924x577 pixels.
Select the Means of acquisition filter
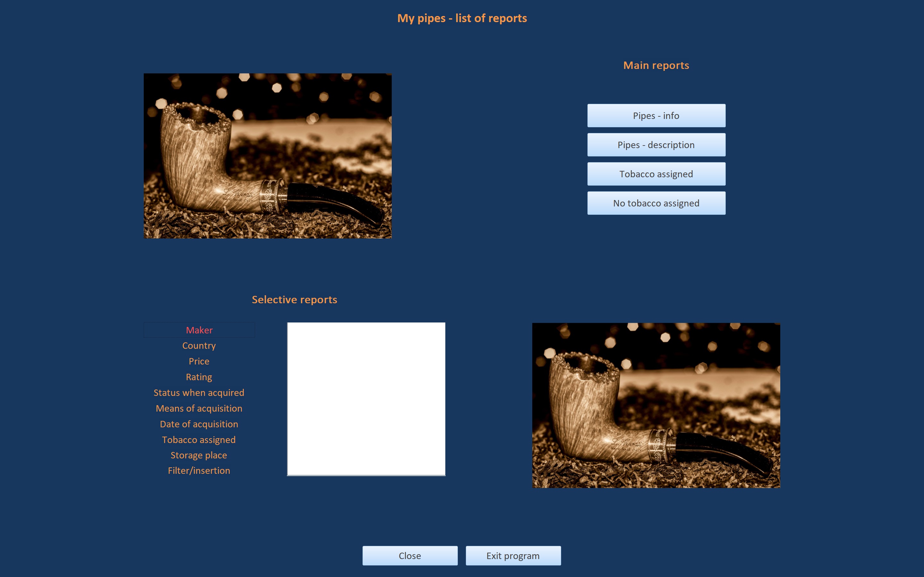coord(198,407)
